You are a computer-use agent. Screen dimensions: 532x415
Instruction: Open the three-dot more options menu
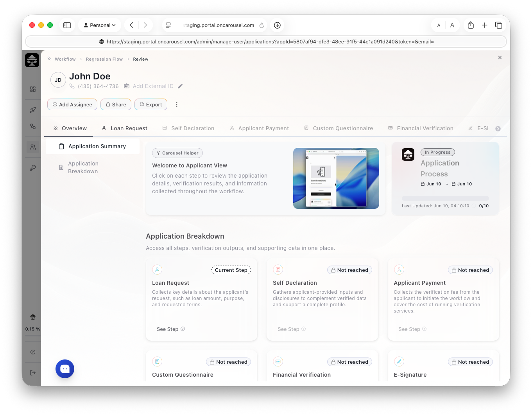(177, 104)
